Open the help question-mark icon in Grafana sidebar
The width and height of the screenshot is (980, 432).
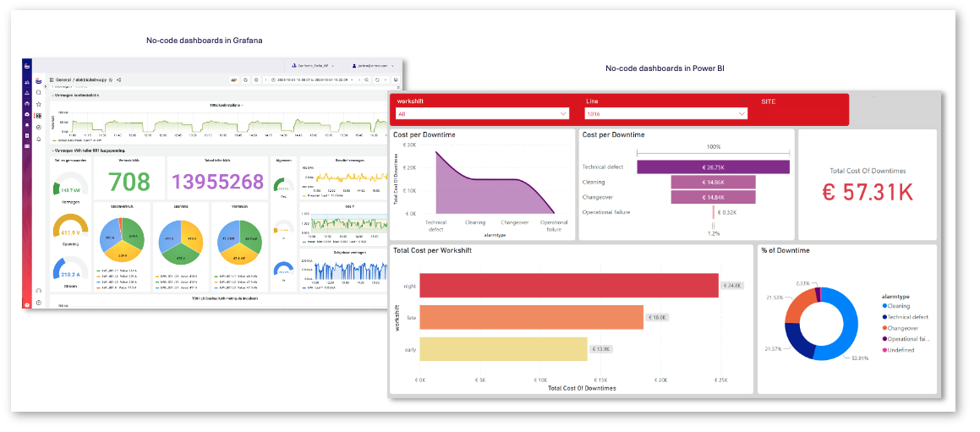39,302
